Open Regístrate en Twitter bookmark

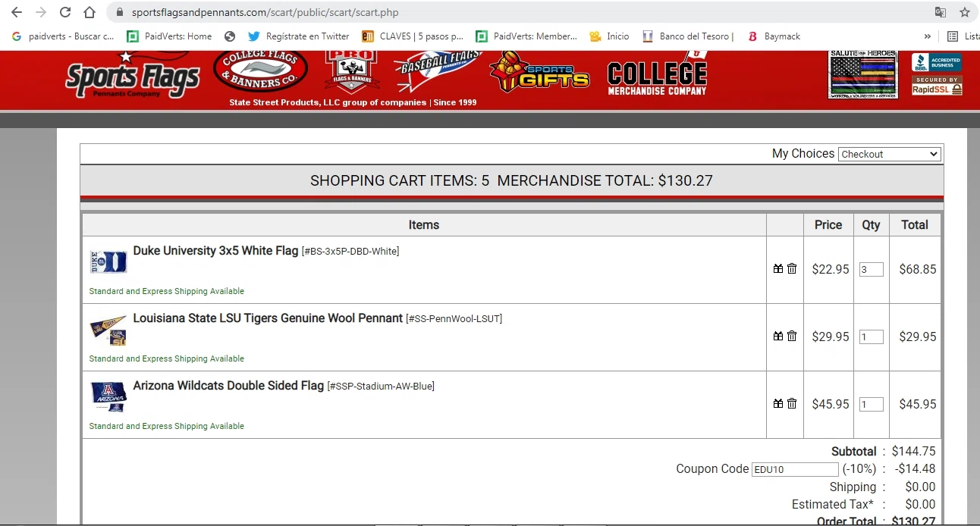(299, 36)
